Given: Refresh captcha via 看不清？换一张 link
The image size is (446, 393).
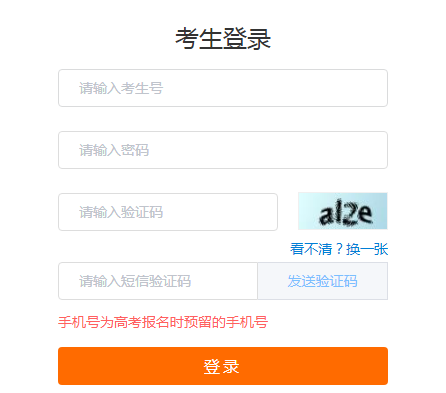Looking at the screenshot, I should click(x=339, y=249).
